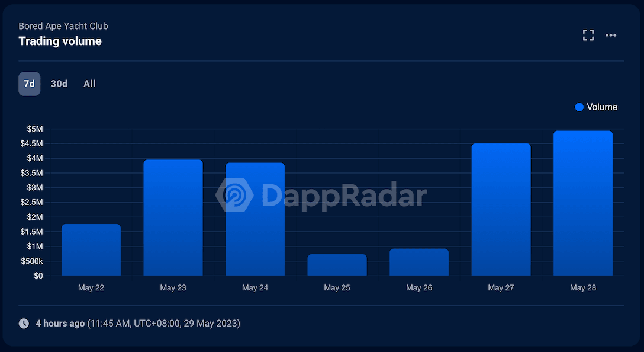The image size is (644, 352).
Task: Switch to the 30d time range
Action: (59, 84)
